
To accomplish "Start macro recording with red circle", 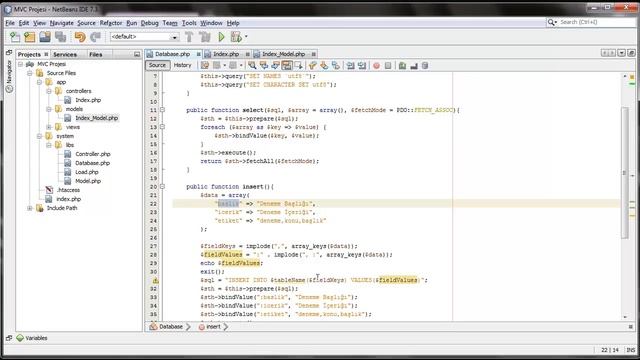I will pos(376,65).
